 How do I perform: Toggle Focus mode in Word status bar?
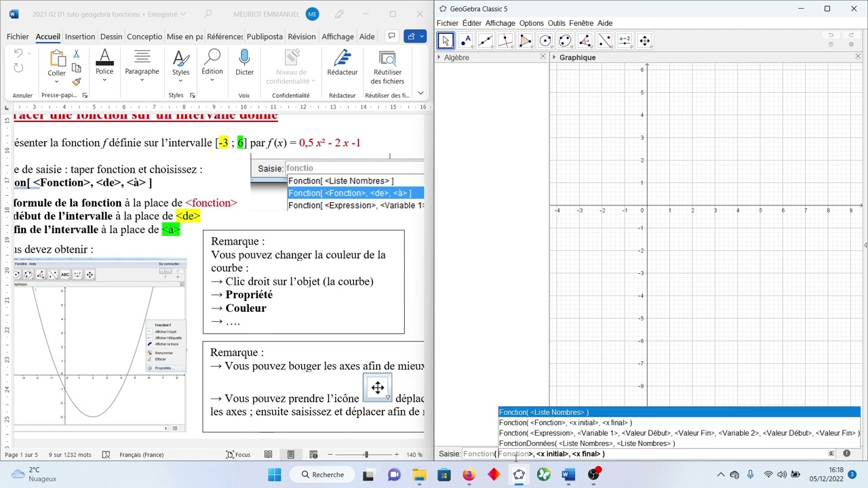coord(238,455)
